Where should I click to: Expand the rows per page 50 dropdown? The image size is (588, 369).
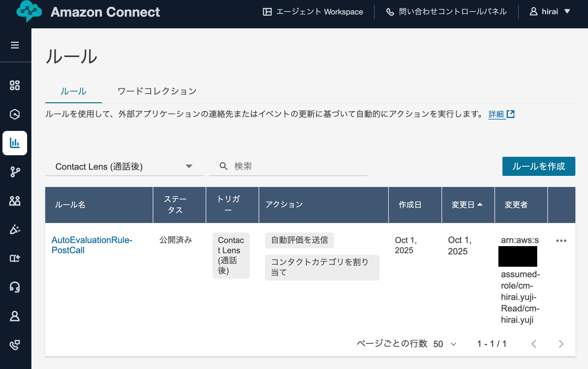click(x=445, y=344)
